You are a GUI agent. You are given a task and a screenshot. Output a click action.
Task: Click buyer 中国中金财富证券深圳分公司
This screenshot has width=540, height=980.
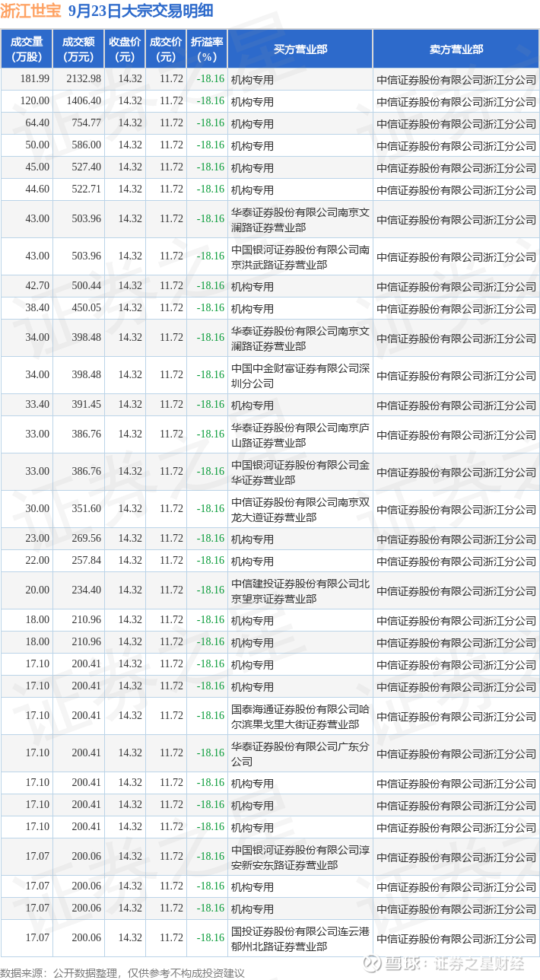tap(300, 375)
